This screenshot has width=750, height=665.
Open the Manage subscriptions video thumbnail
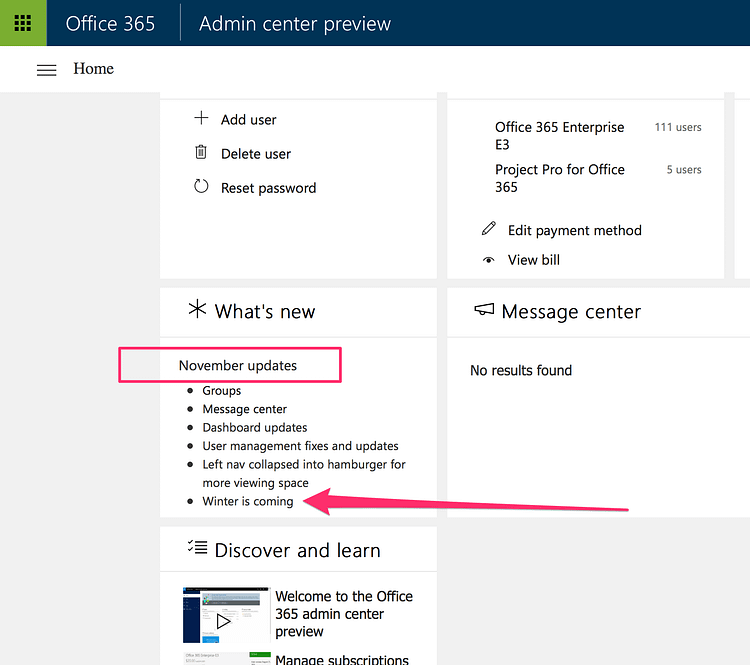[227, 658]
